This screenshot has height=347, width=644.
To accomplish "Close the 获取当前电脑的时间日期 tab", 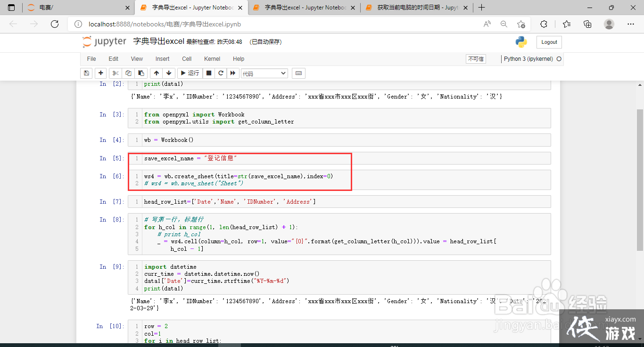I will 466,8.
